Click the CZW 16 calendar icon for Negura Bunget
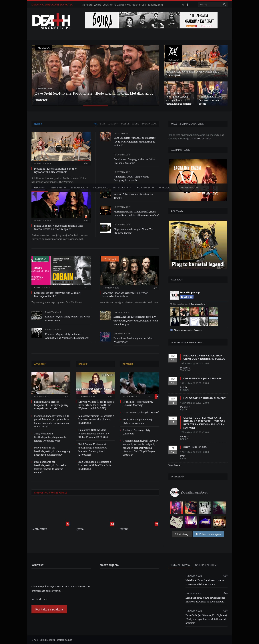The height and width of the screenshot is (644, 259). click(173, 358)
